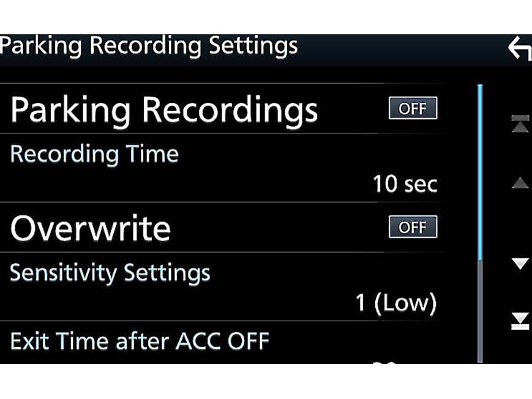
Task: Jump to bottom of settings list
Action: [520, 321]
